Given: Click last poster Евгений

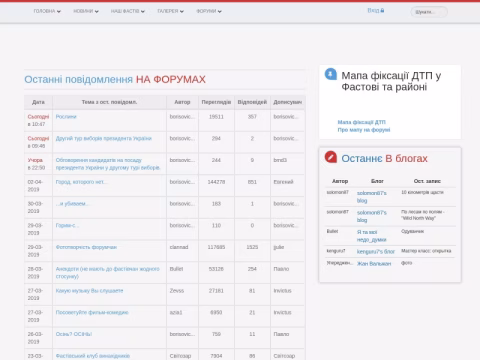Looking at the screenshot, I should click(x=283, y=182).
